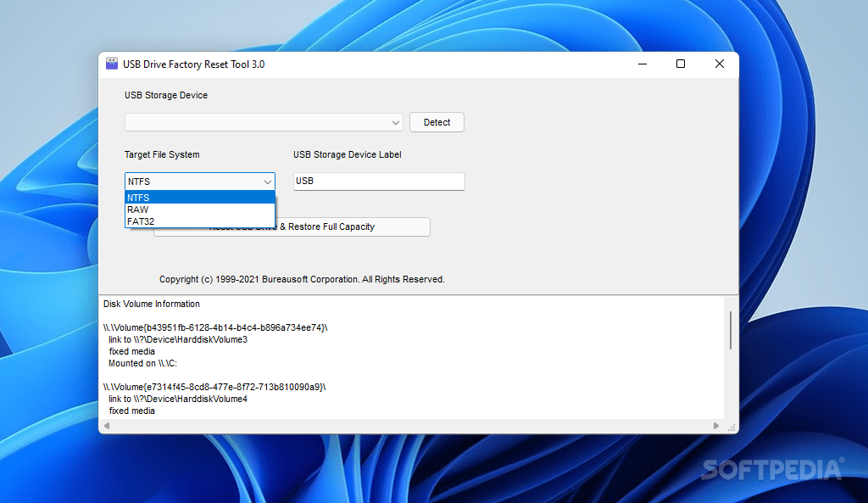
Task: Open the USB Storage Device dropdown
Action: (264, 122)
